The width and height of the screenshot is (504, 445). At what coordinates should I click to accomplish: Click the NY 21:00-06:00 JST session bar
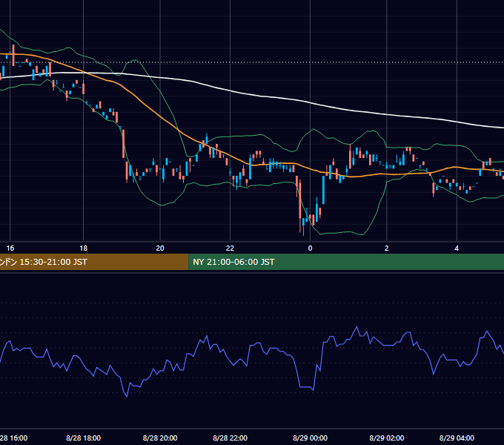point(346,262)
